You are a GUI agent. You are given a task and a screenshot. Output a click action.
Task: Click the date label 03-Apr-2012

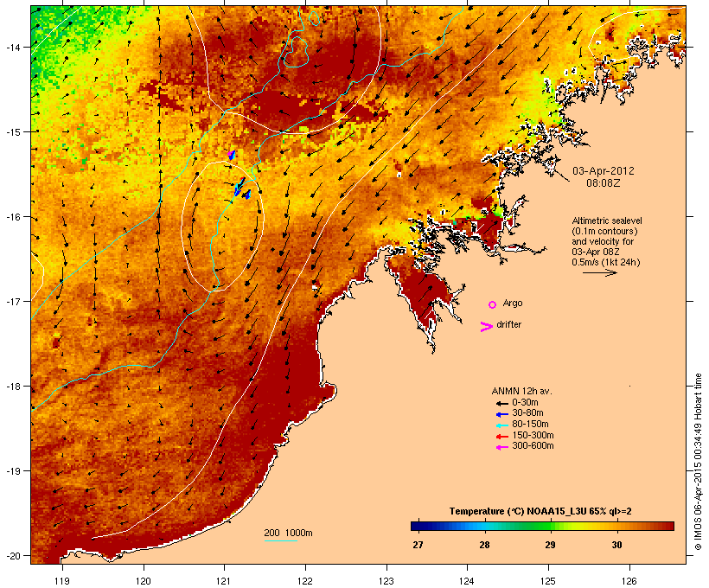tap(604, 171)
